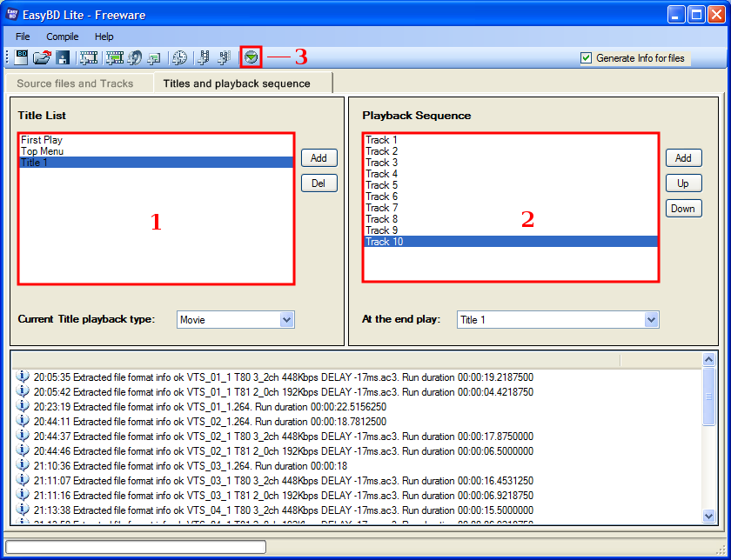Viewport: 731px width, 560px height.
Task: Click info icon on the 20:05:35 log row
Action: (x=22, y=377)
